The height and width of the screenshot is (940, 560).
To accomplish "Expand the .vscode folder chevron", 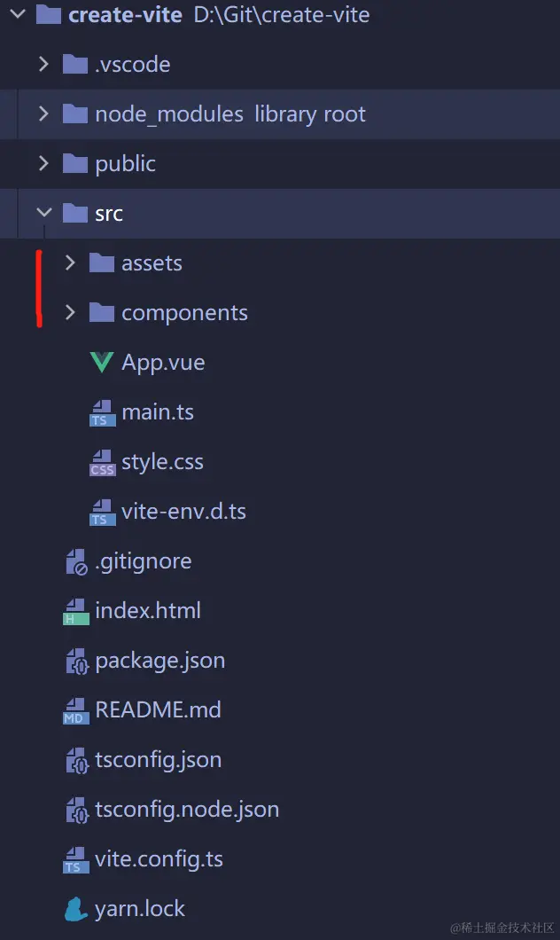I will [x=43, y=64].
